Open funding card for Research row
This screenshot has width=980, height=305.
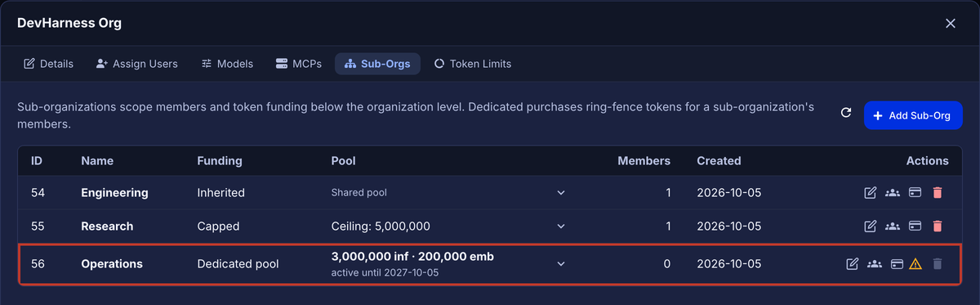click(x=915, y=226)
